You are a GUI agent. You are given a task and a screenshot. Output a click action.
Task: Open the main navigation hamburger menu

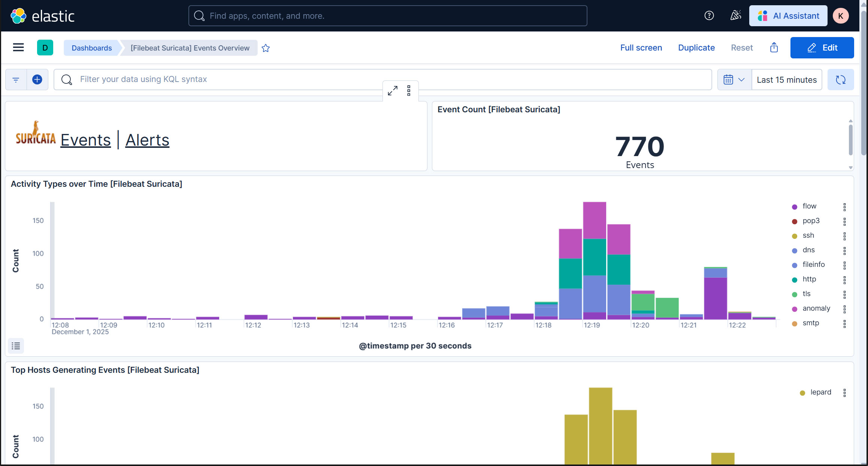coord(18,48)
